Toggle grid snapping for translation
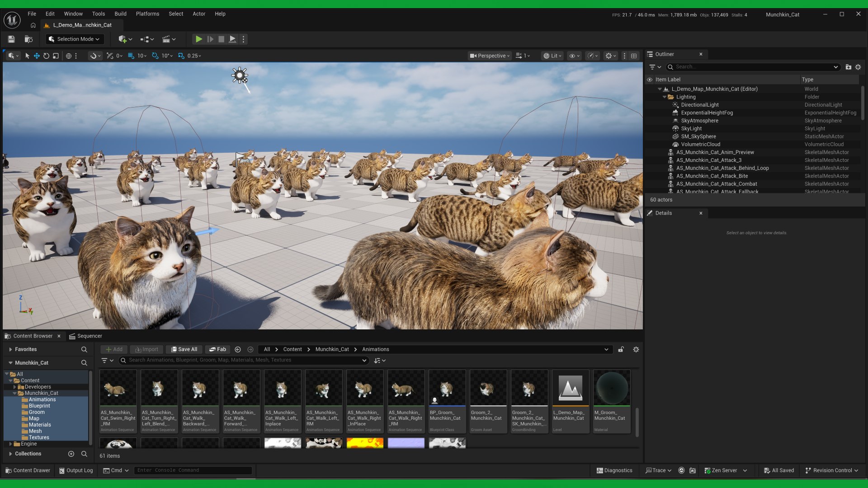The height and width of the screenshot is (488, 868). pyautogui.click(x=131, y=56)
